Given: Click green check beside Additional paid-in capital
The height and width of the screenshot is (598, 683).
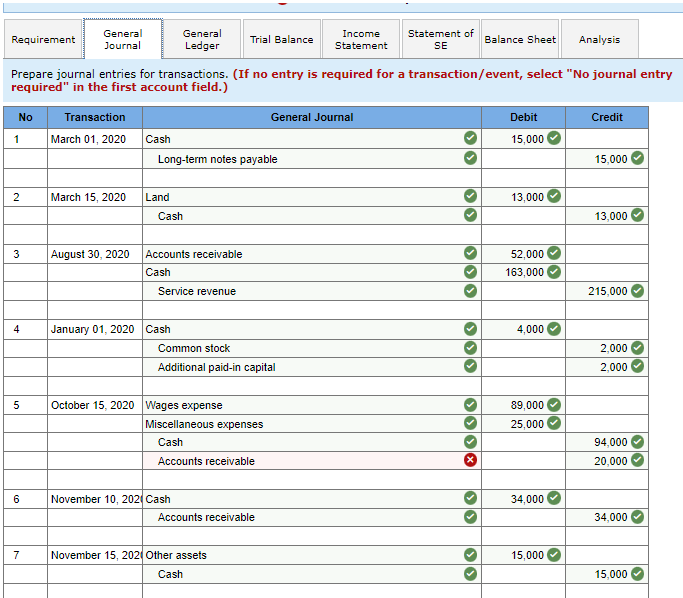Looking at the screenshot, I should pyautogui.click(x=470, y=366).
